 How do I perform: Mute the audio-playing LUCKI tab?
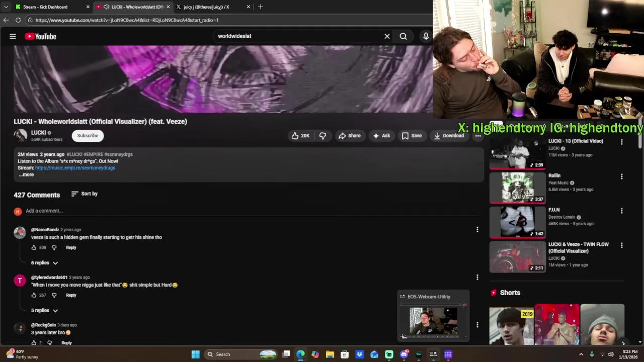point(106,7)
